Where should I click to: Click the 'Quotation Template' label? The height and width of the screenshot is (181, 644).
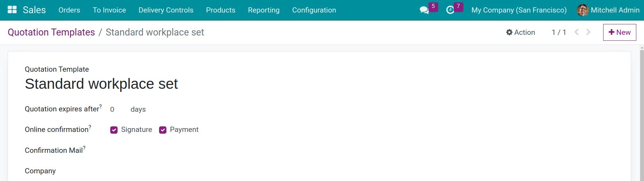tap(57, 69)
